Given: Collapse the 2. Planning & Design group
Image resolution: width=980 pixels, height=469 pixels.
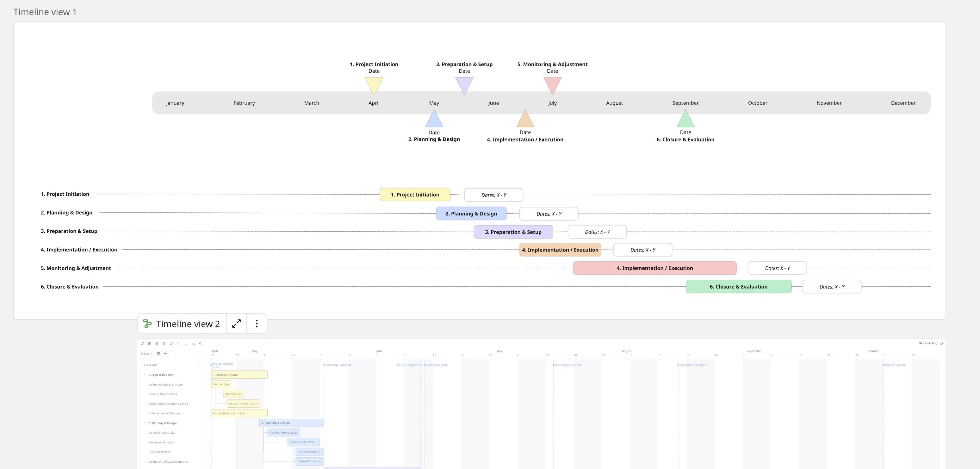Looking at the screenshot, I should point(145,423).
